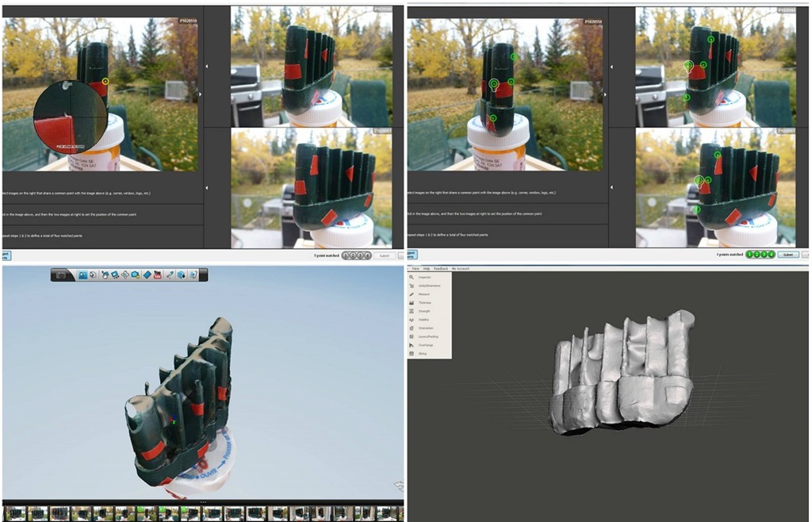
Task: Click the last icon on the viewer toolbar's right end
Action: 193,274
